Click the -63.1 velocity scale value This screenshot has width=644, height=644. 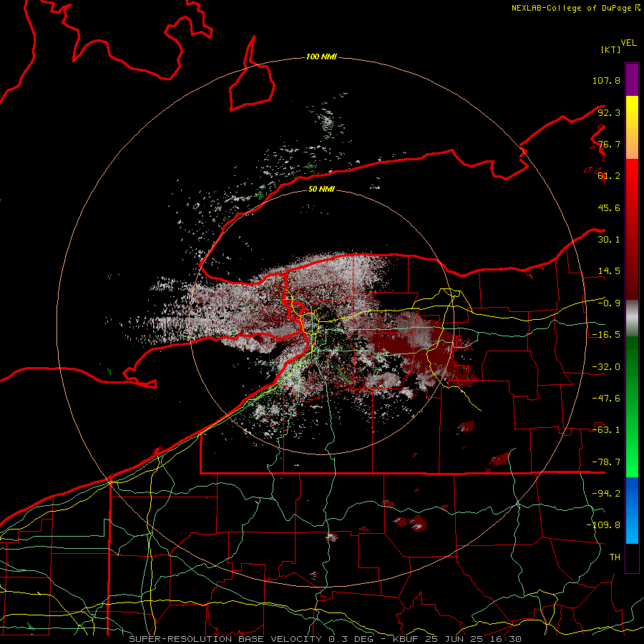pyautogui.click(x=606, y=430)
